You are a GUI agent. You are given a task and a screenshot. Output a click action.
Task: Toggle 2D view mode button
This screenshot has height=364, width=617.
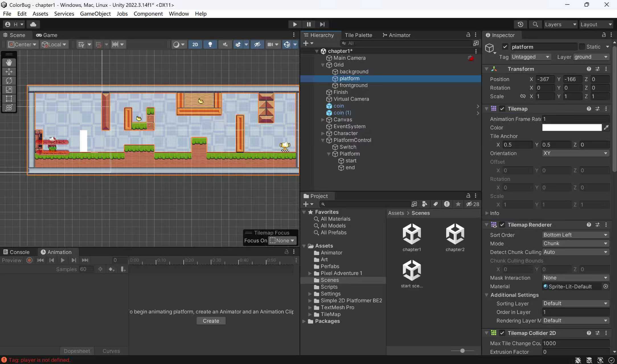coord(195,44)
